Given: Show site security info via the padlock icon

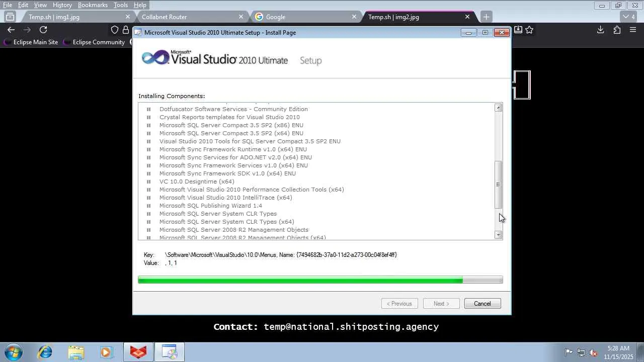Looking at the screenshot, I should click(126, 30).
